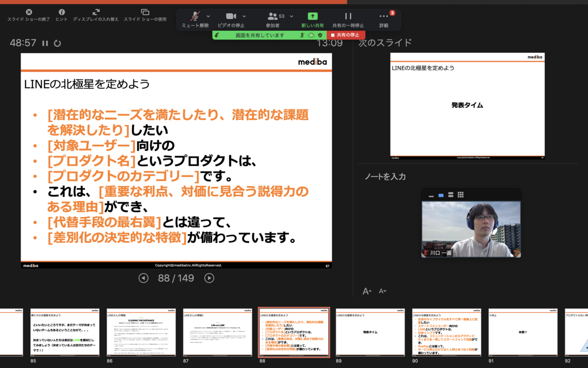Expand the arrow next to participants count
Screen dimensions: 588x368
click(x=292, y=16)
